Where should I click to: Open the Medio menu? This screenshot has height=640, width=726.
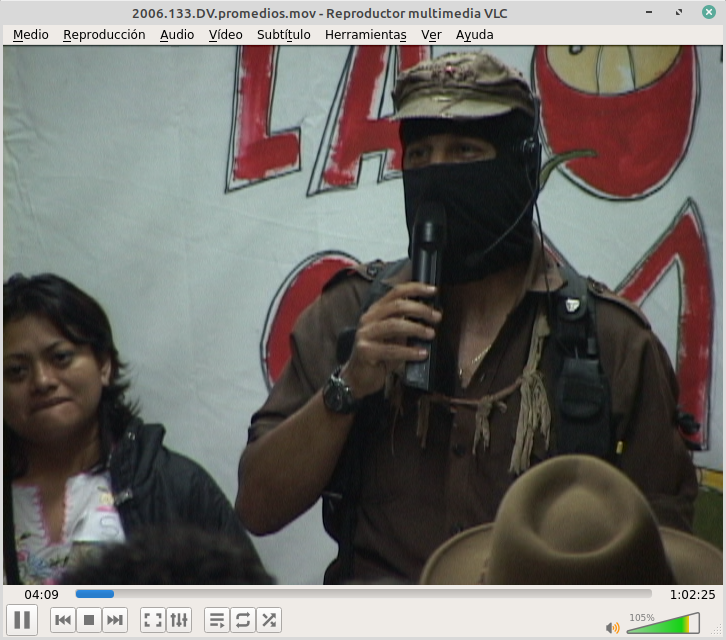click(31, 35)
